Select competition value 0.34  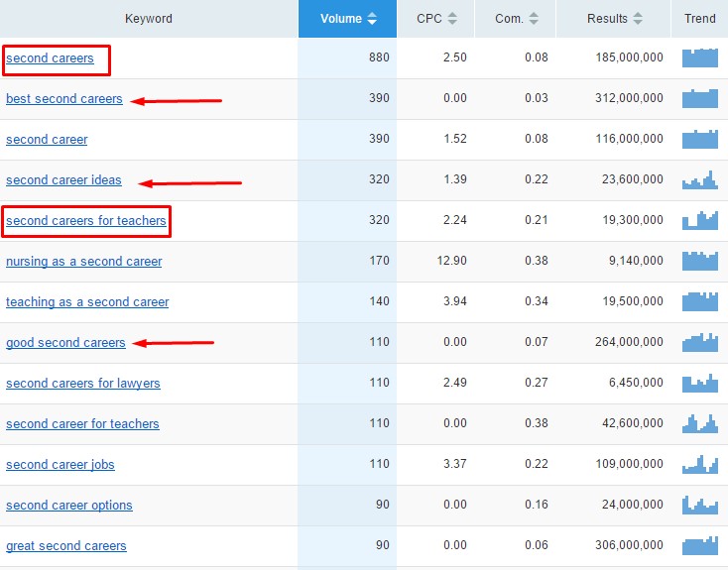pos(537,301)
